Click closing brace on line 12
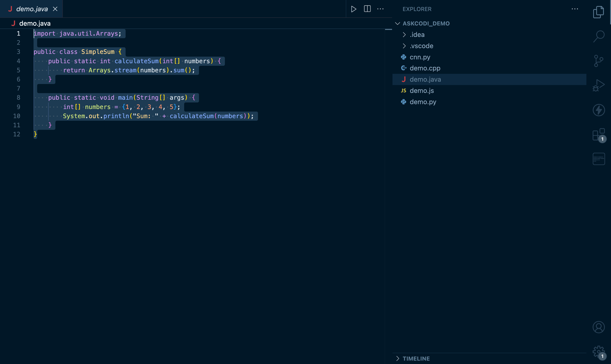The width and height of the screenshot is (611, 364). click(35, 134)
